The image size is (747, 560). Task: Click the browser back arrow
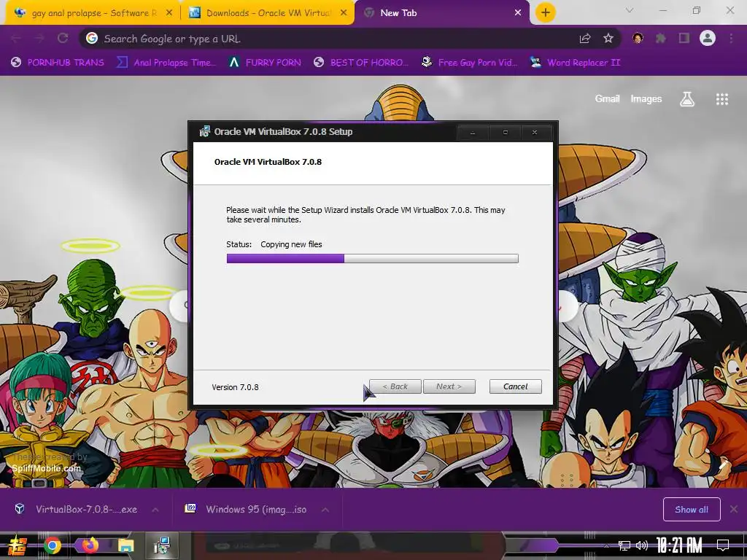(16, 38)
